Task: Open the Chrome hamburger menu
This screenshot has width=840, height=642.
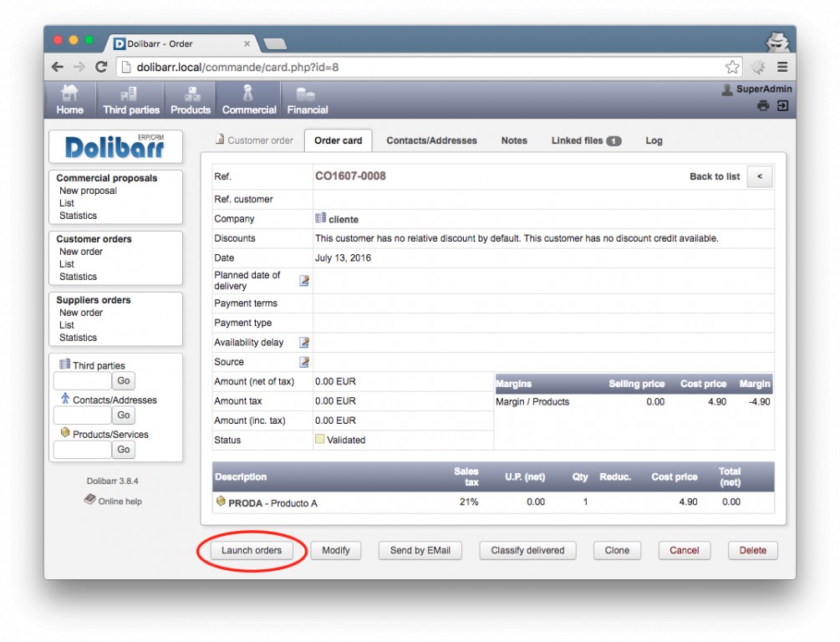Action: [782, 67]
